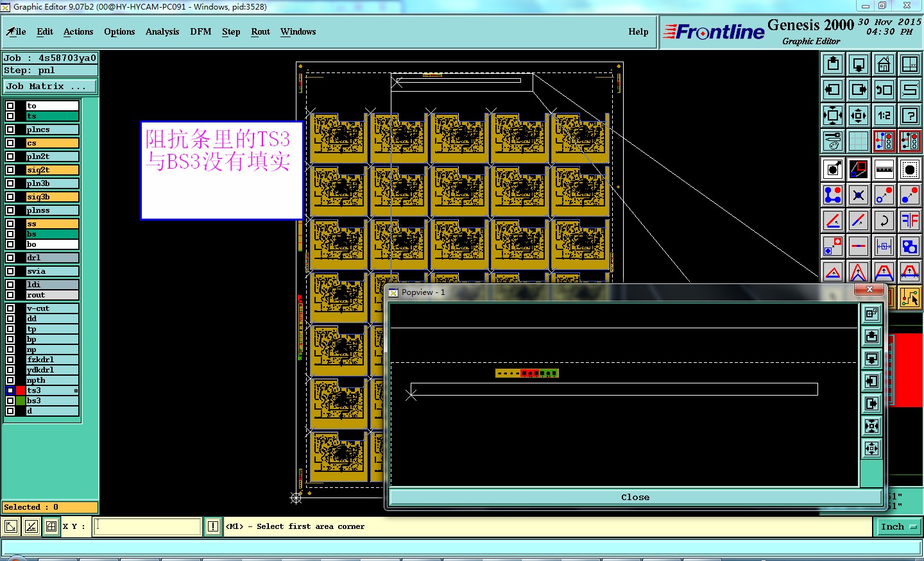
Task: Zoom in the main graphic view
Action: pyautogui.click(x=859, y=115)
